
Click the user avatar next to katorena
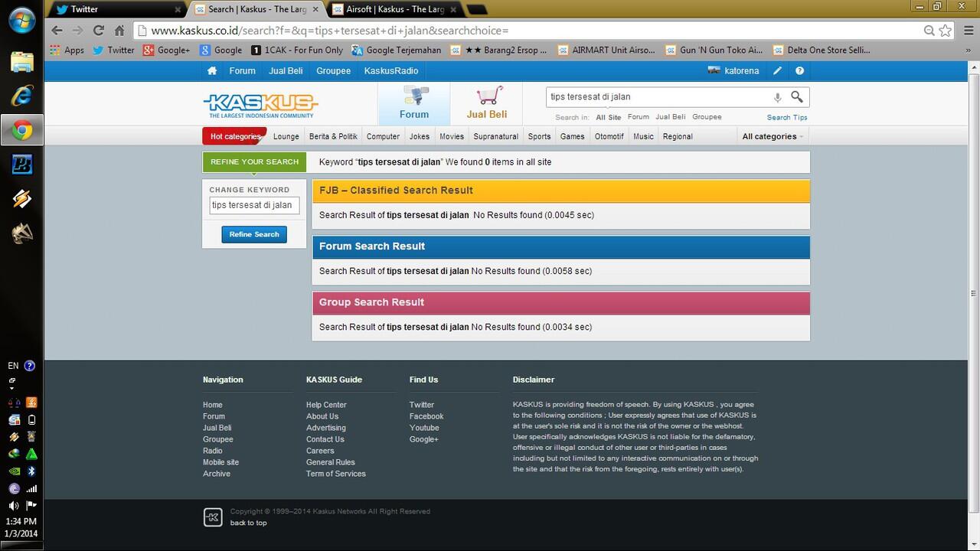coord(714,70)
